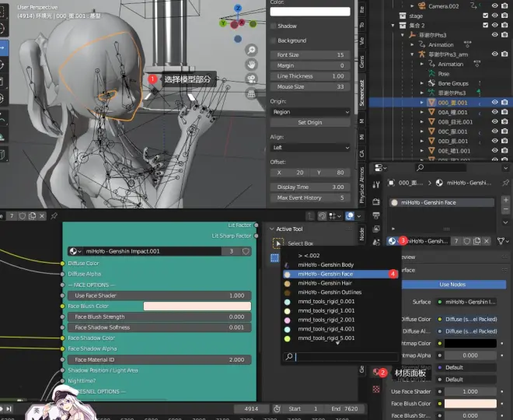This screenshot has height=420, width=513.
Task: Toggle visibility eye for stage collection
Action: [x=494, y=16]
